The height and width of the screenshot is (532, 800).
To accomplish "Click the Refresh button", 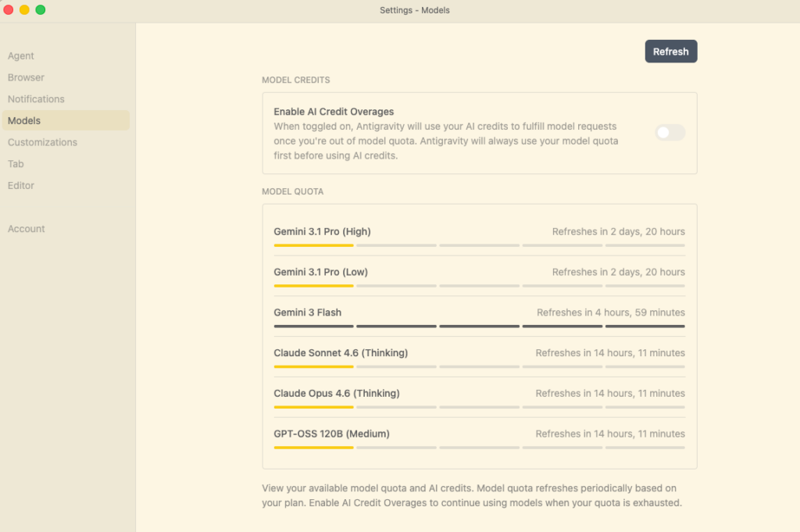I will coord(670,52).
